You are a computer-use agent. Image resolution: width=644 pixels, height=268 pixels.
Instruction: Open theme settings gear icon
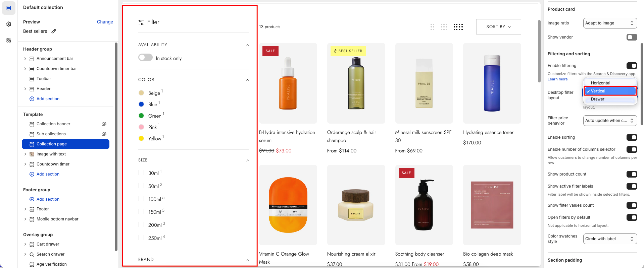[x=9, y=24]
